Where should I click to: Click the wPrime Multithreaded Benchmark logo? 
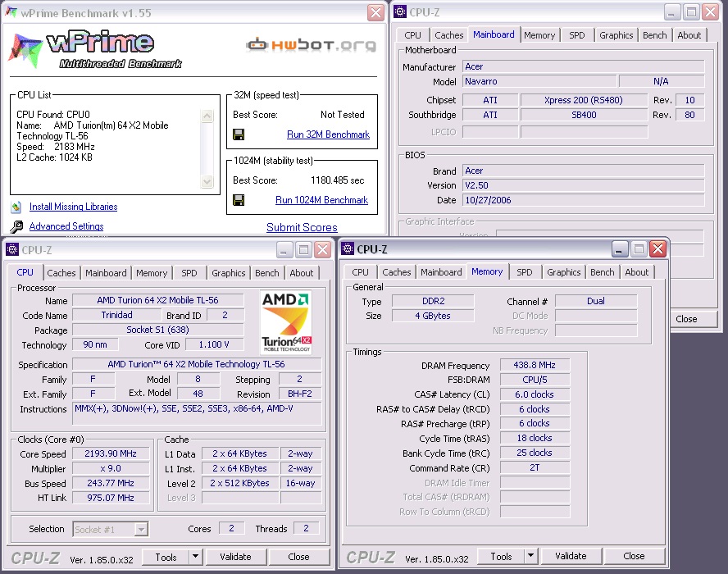coord(95,49)
